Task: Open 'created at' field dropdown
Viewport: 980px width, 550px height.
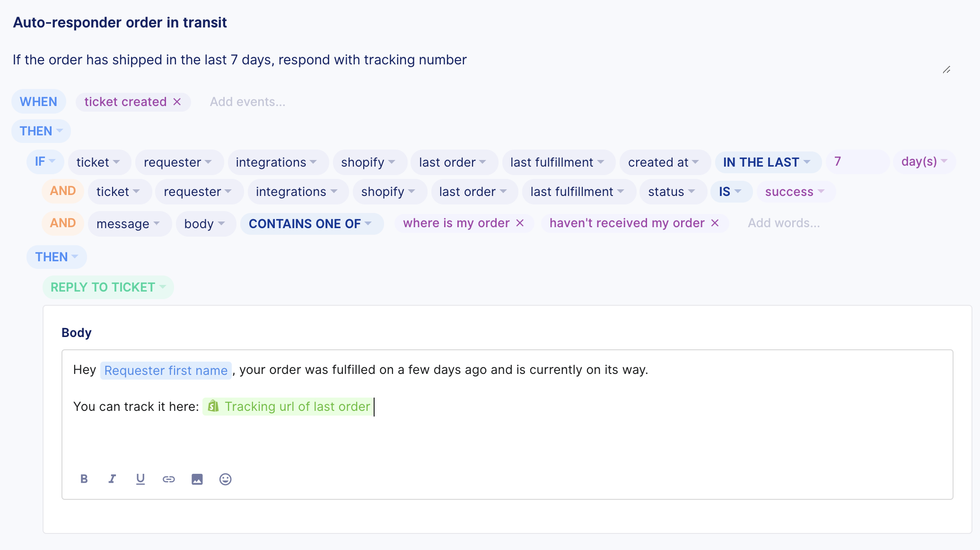Action: [x=665, y=162]
